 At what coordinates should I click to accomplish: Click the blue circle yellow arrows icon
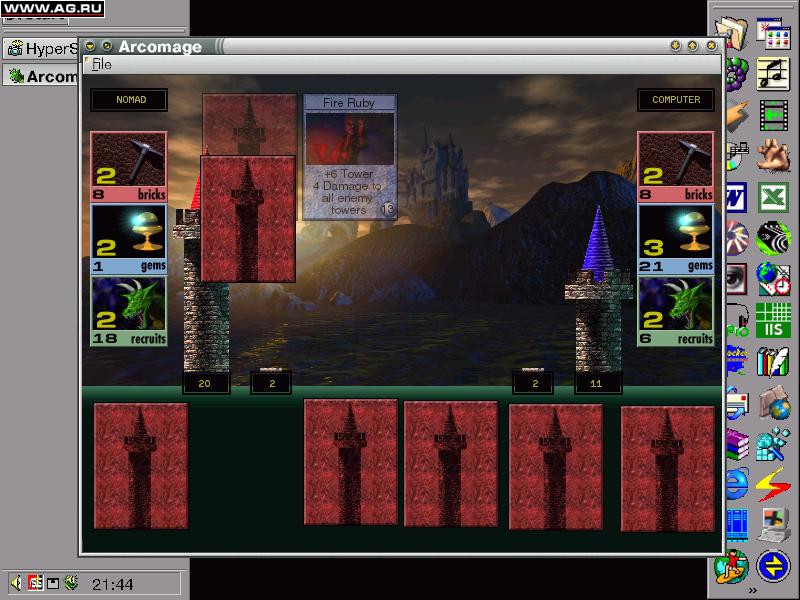point(773,565)
